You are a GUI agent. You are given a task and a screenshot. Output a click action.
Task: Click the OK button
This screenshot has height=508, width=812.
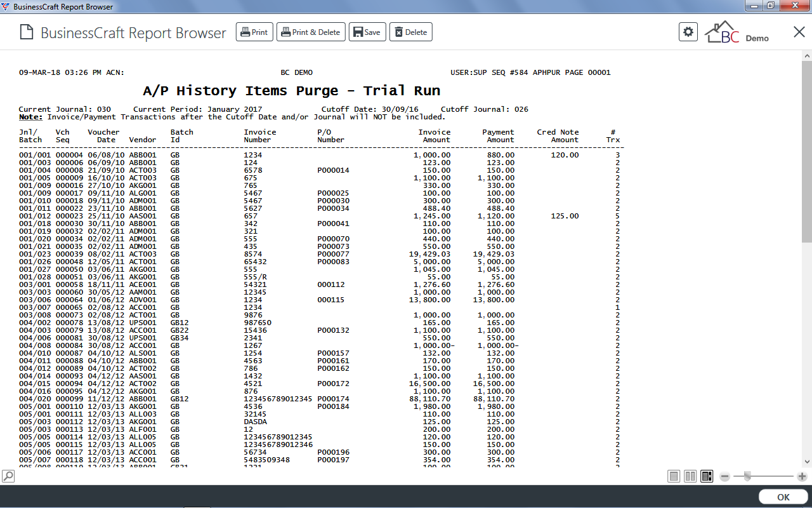click(783, 497)
